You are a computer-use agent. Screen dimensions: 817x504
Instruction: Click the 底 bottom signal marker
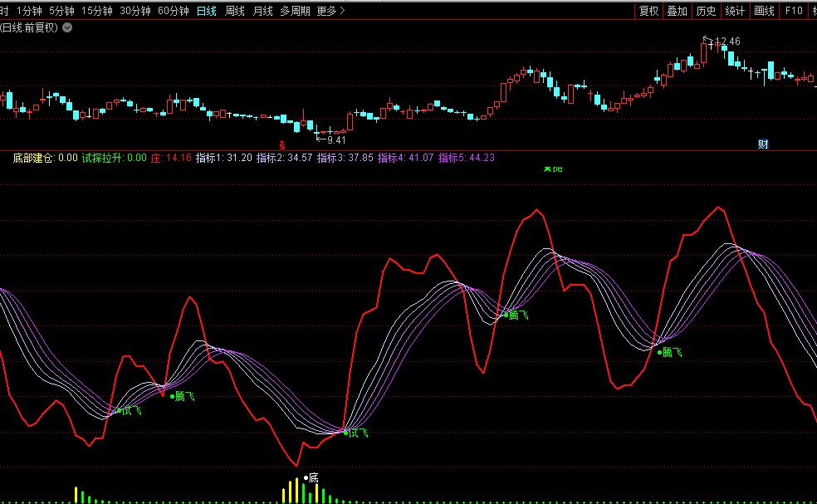(x=312, y=477)
